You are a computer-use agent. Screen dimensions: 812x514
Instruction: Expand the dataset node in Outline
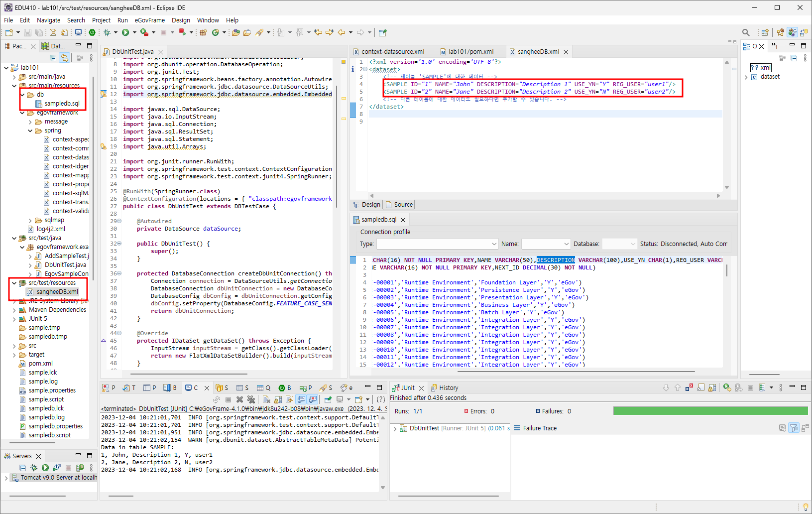click(746, 77)
